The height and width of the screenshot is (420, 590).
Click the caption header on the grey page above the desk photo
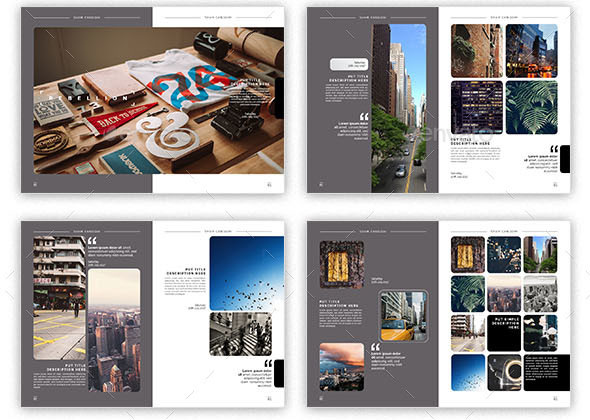click(87, 17)
